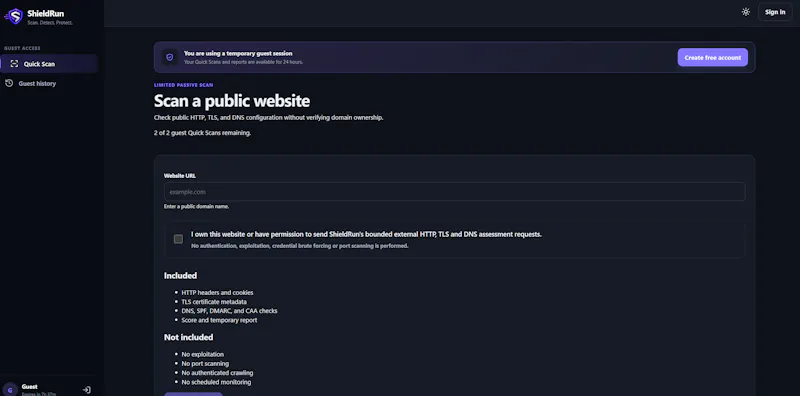Click the guest session shield icon in banner
This screenshot has height=396, width=800.
pyautogui.click(x=170, y=57)
